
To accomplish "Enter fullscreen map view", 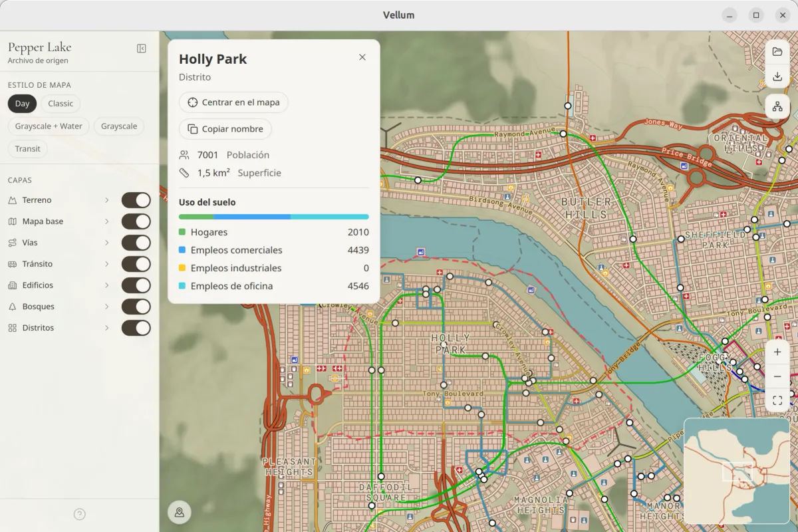I will tap(777, 400).
